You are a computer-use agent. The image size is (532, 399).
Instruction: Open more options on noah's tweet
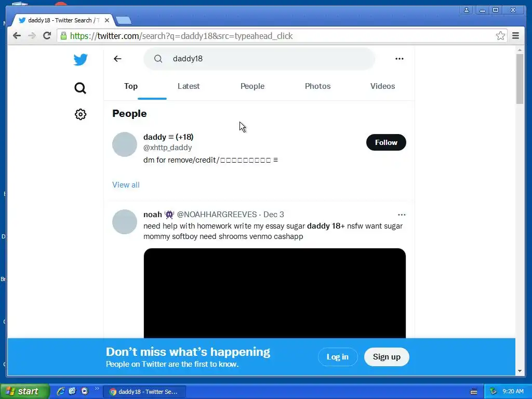click(402, 215)
